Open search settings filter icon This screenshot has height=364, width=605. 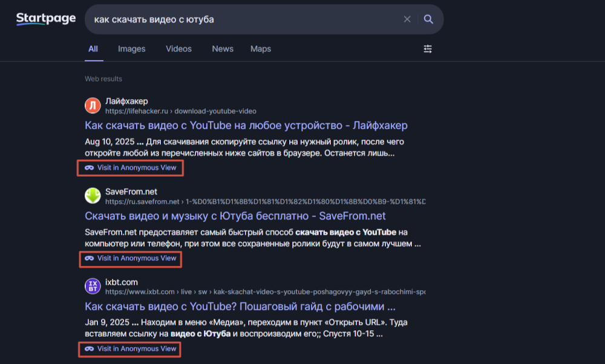(428, 49)
